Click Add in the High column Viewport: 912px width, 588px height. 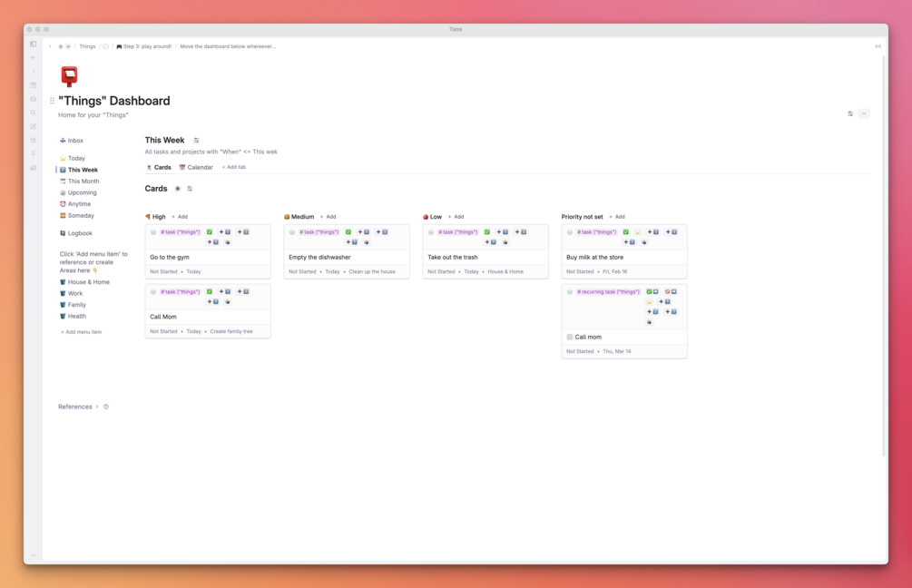click(180, 217)
